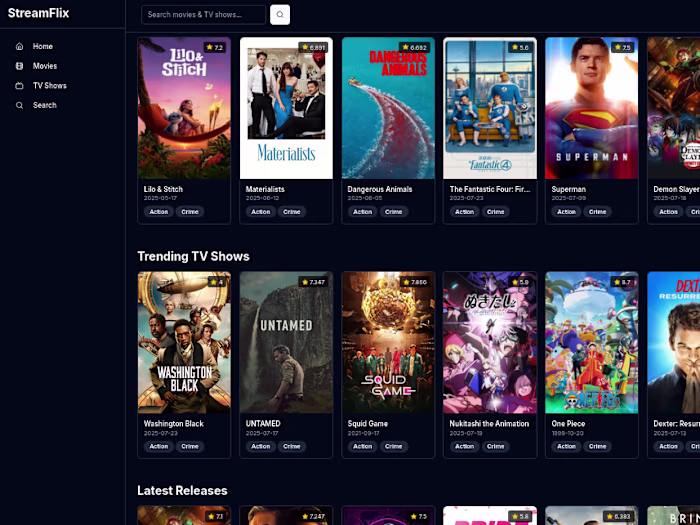The width and height of the screenshot is (700, 525).
Task: Click Action tag under One Piece
Action: coord(566,446)
